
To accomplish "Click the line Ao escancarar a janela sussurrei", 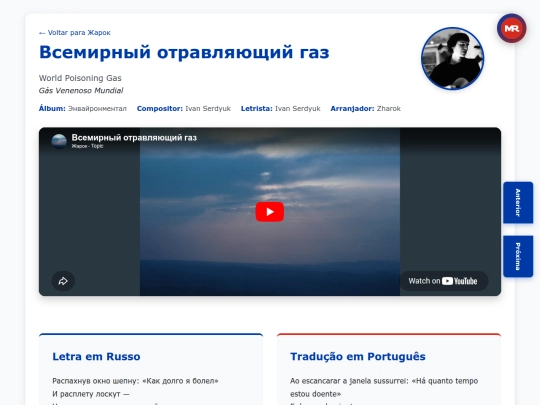I will (384, 387).
